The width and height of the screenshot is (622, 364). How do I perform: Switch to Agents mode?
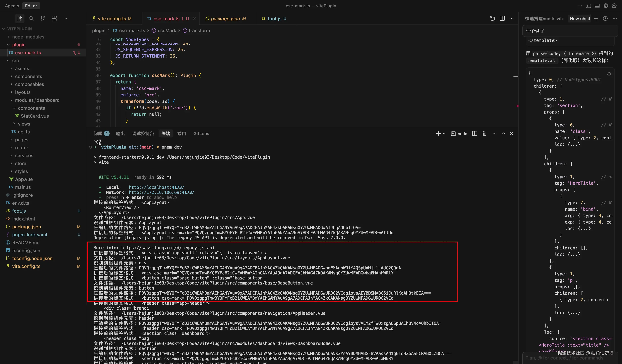pos(12,6)
